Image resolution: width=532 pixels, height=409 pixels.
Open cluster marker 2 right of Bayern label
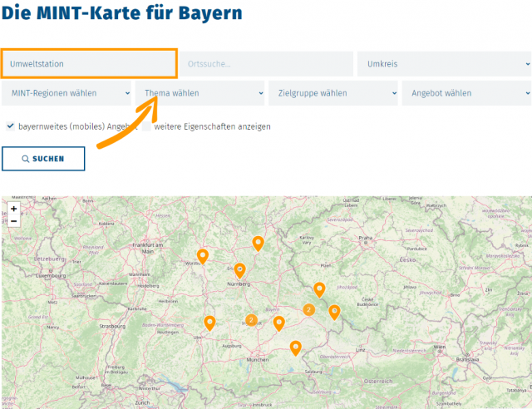pos(308,309)
